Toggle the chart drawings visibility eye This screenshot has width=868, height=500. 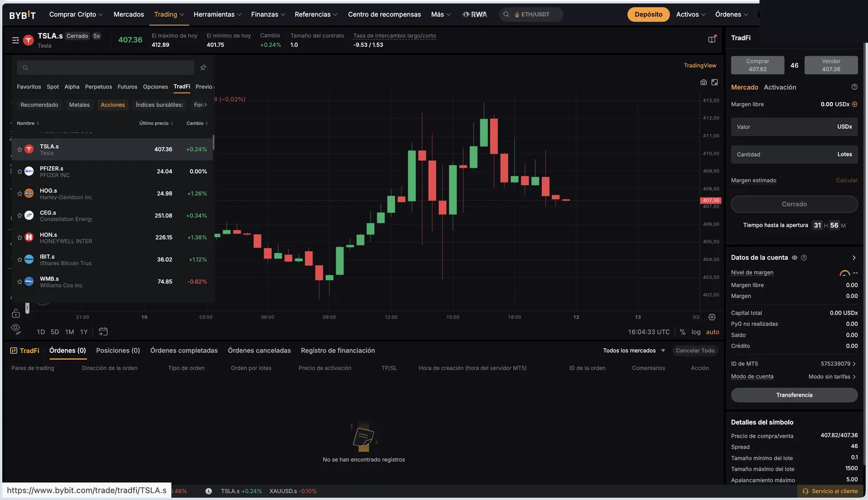16,328
